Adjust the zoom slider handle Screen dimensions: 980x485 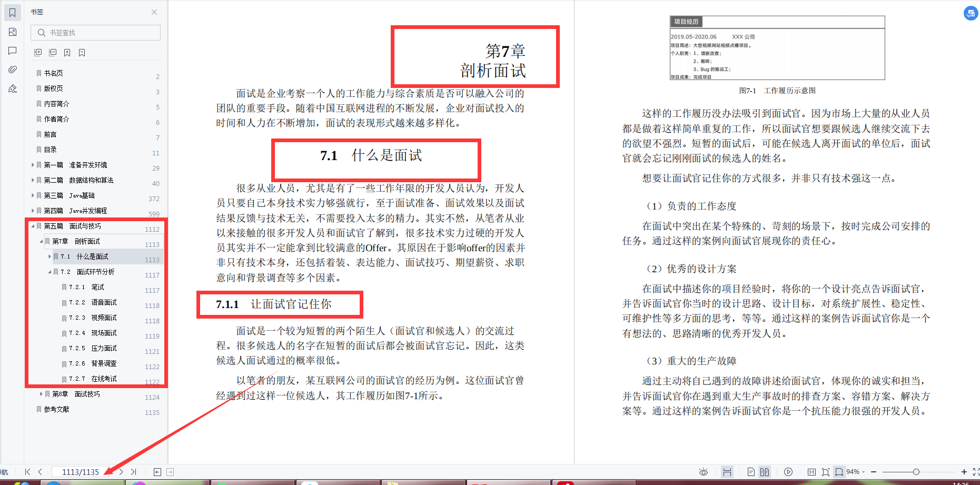coord(916,472)
